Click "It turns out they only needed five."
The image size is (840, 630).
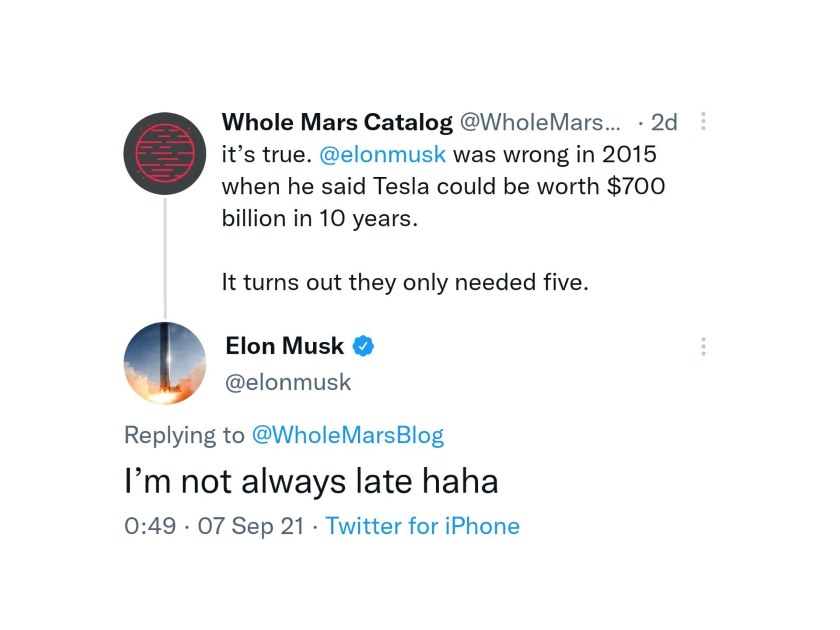coord(405,282)
